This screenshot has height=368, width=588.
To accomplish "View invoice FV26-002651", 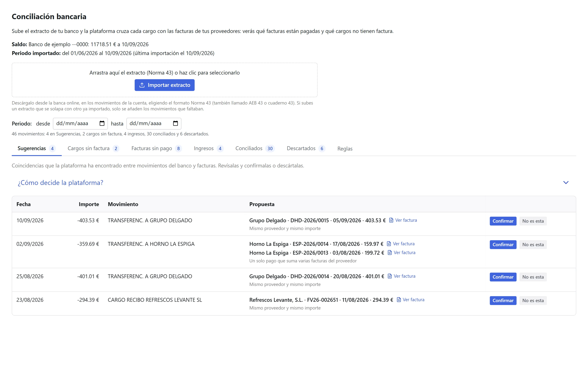I will (410, 300).
